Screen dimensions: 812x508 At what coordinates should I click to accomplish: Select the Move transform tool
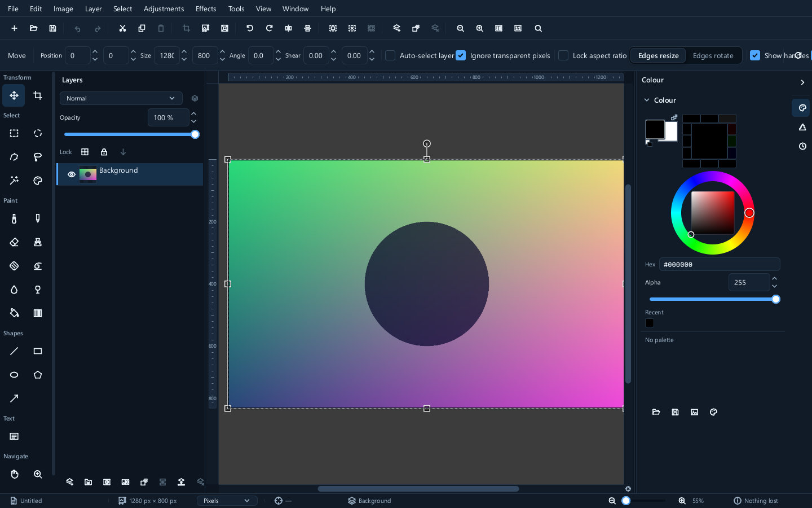coord(14,95)
